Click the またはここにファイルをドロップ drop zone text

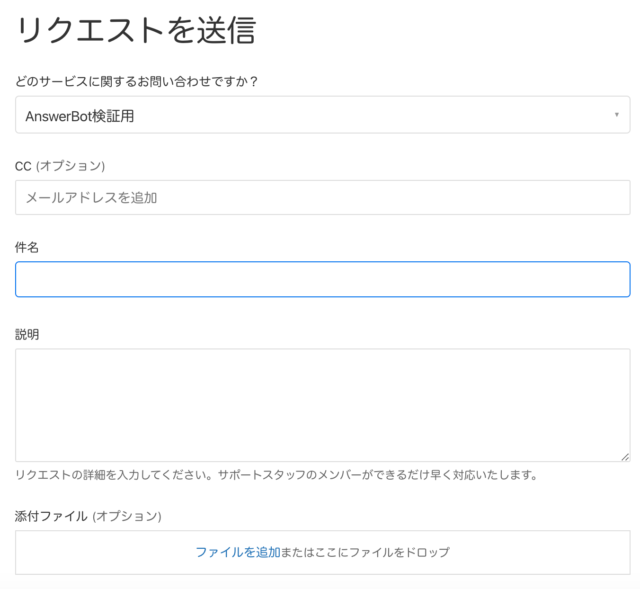point(365,552)
